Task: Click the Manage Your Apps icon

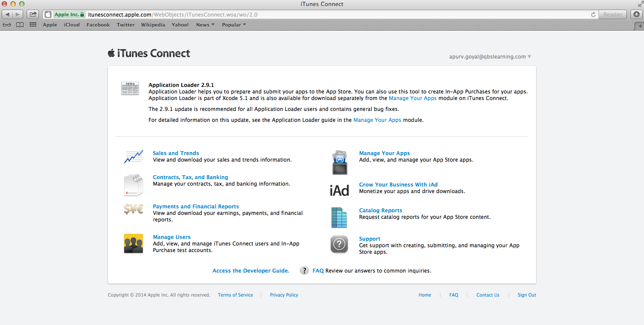Action: (x=339, y=162)
